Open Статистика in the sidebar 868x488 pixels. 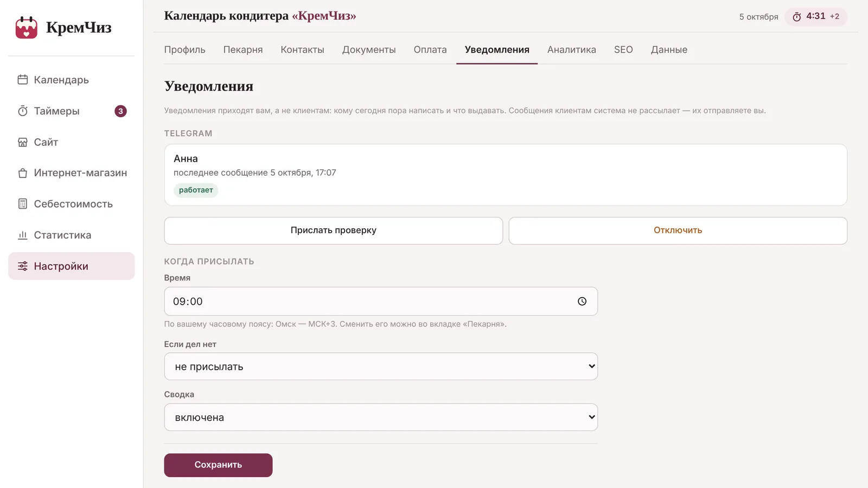click(72, 235)
